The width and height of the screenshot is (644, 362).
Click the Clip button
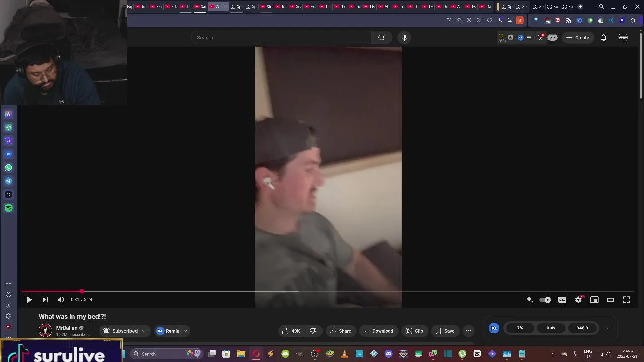[415, 331]
